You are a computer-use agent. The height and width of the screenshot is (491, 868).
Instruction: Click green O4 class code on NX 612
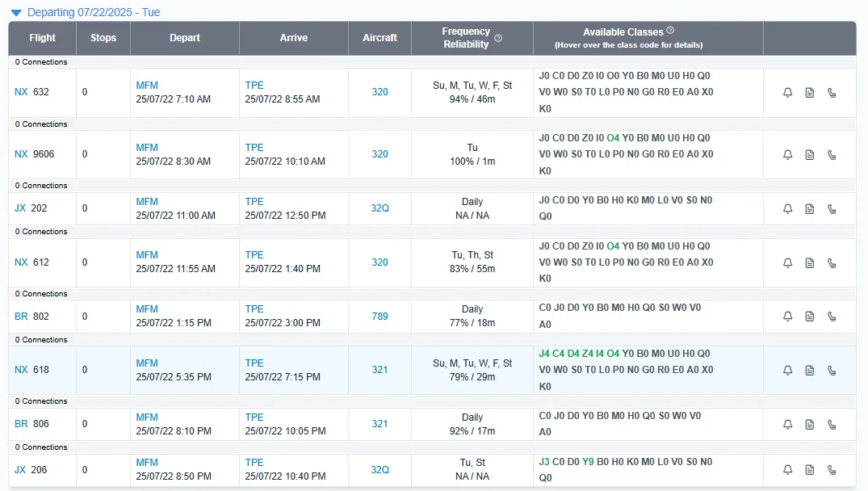613,245
